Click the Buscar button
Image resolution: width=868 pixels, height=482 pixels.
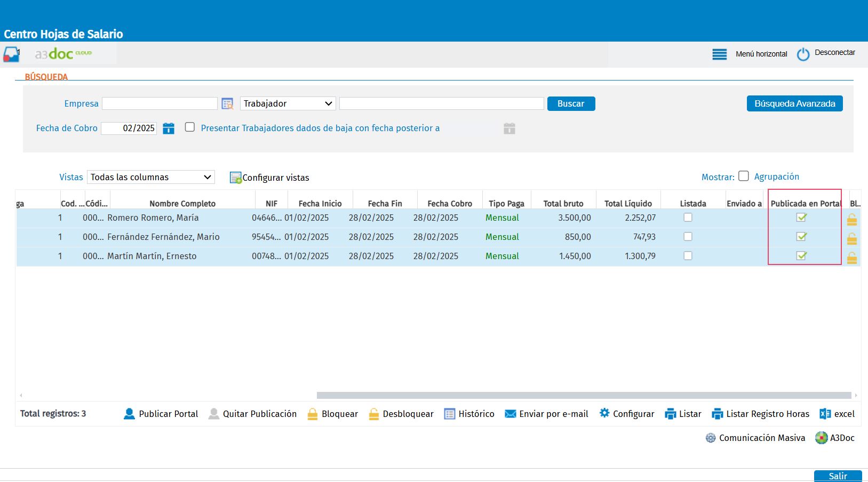pos(571,103)
